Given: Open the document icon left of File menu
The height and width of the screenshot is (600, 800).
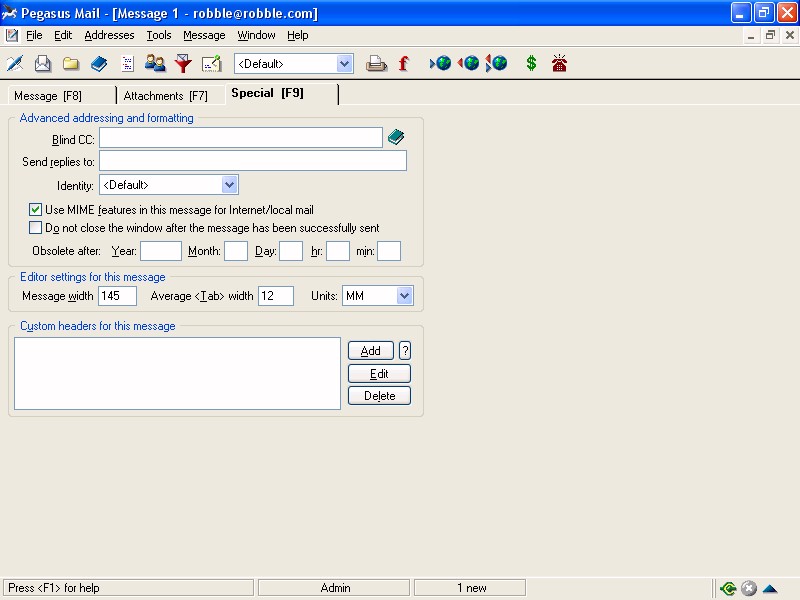Looking at the screenshot, I should pyautogui.click(x=12, y=35).
